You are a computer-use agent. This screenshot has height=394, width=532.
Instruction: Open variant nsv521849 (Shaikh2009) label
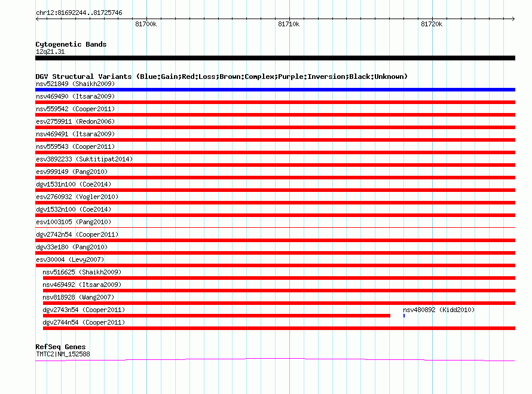(x=75, y=84)
